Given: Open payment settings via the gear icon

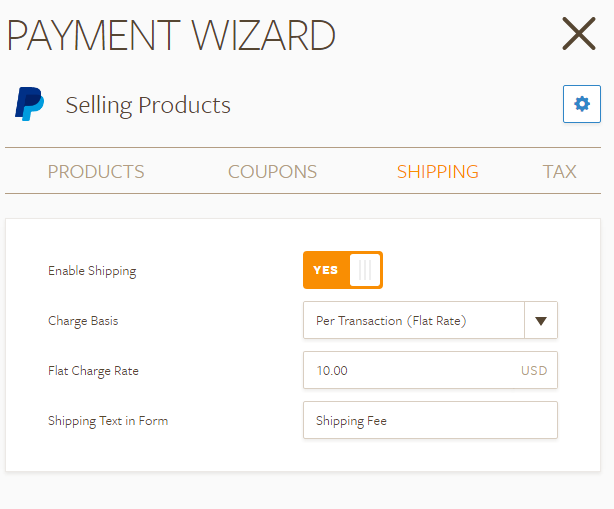Looking at the screenshot, I should pos(581,104).
